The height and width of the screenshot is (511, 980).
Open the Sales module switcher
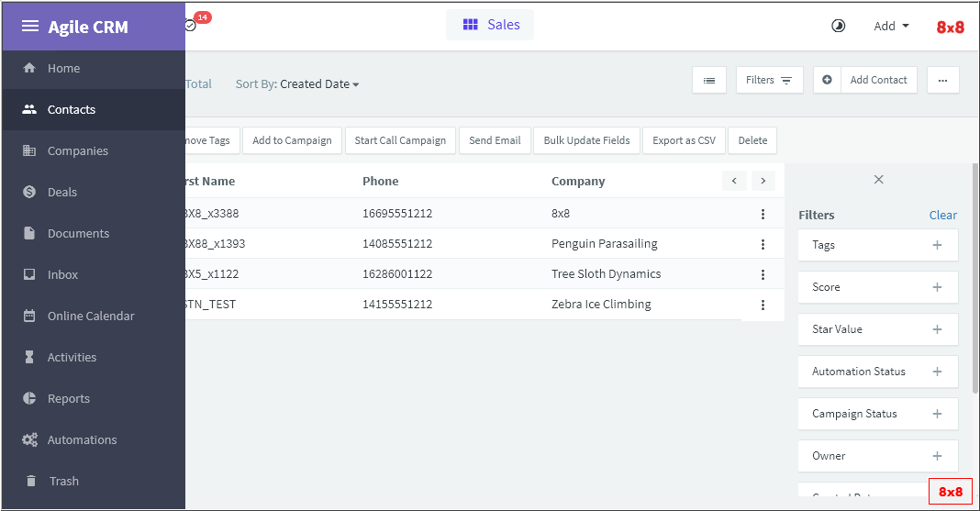(490, 25)
